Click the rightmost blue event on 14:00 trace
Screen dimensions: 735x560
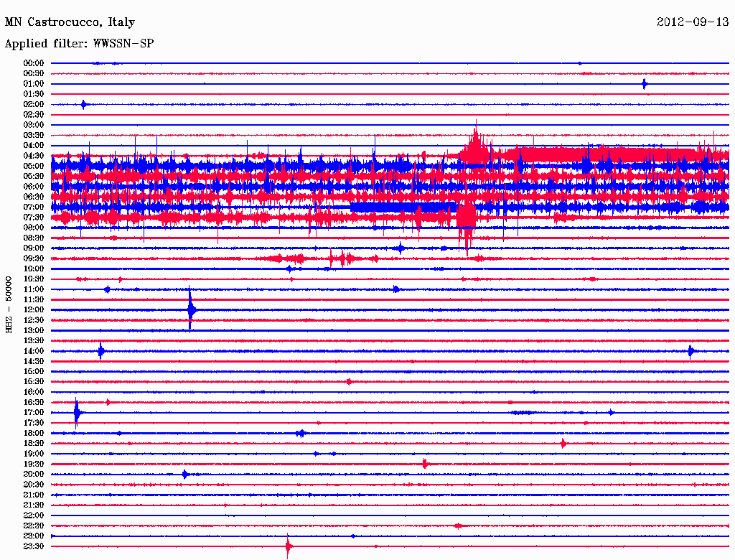tap(690, 351)
